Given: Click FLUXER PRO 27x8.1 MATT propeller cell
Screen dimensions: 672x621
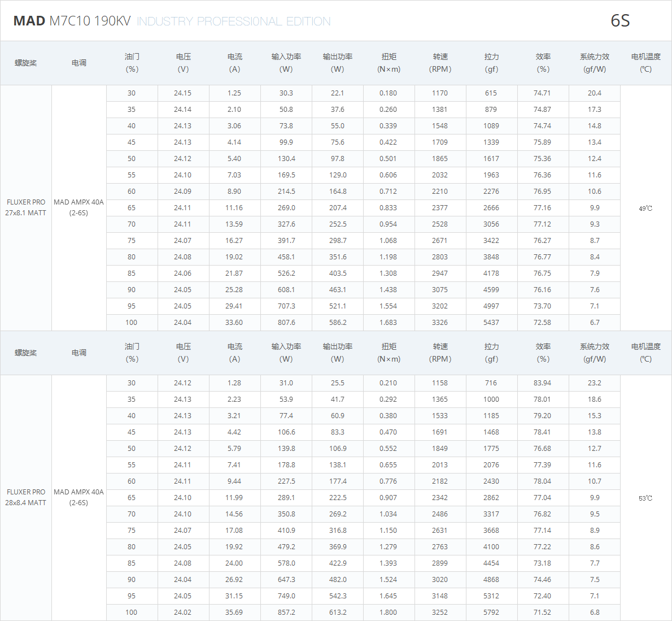Looking at the screenshot, I should 26,207.
